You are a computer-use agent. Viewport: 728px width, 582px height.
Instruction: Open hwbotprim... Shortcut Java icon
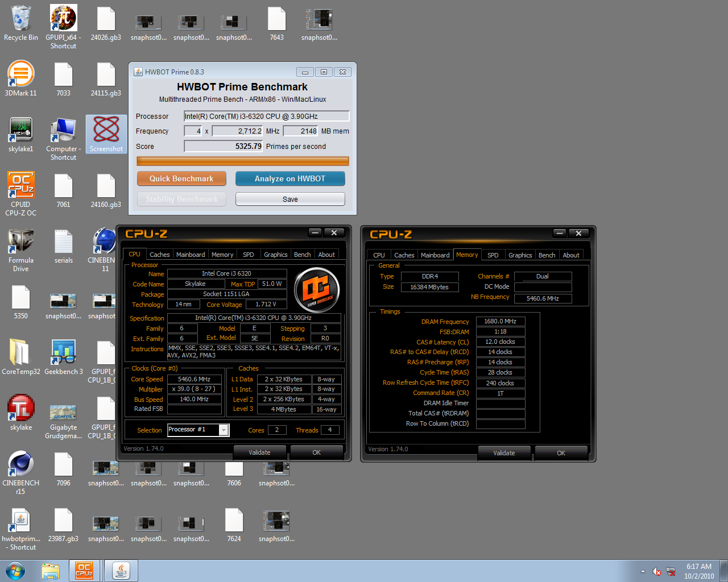(x=20, y=529)
